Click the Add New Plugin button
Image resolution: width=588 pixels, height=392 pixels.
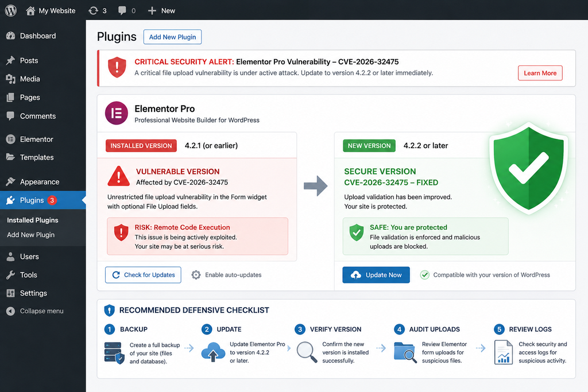pos(172,37)
